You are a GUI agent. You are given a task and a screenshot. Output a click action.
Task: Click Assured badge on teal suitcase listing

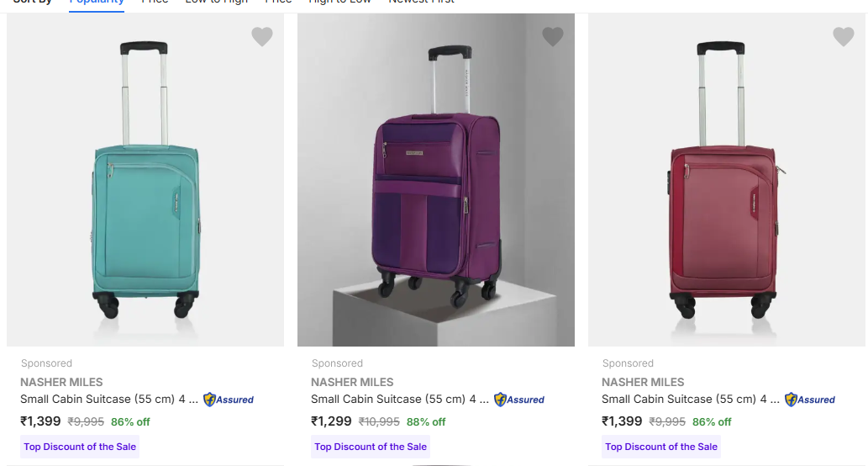click(229, 400)
